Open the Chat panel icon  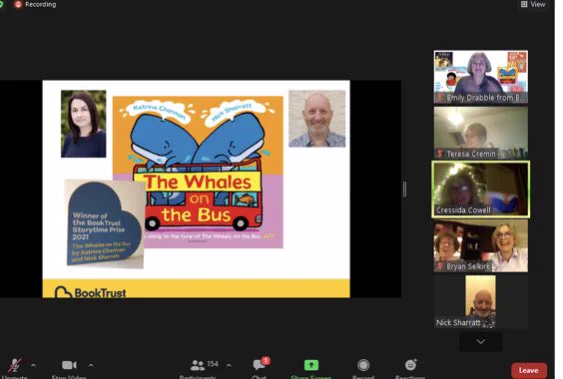tap(259, 365)
